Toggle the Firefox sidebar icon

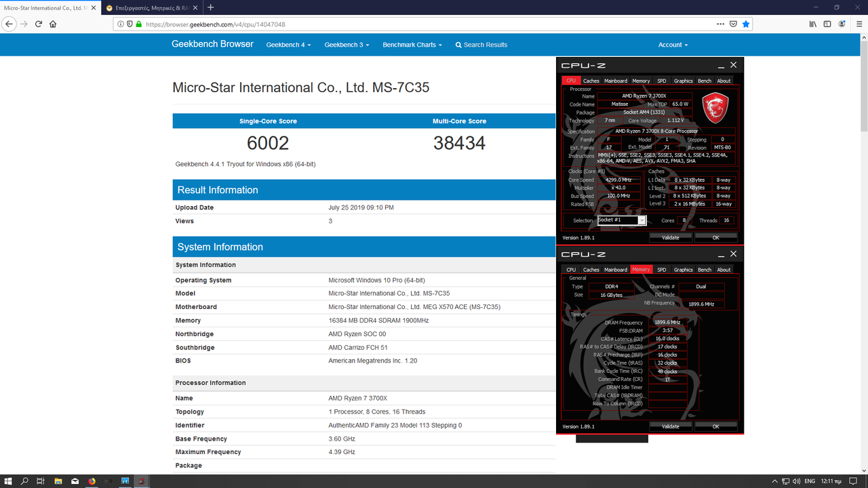pos(827,24)
